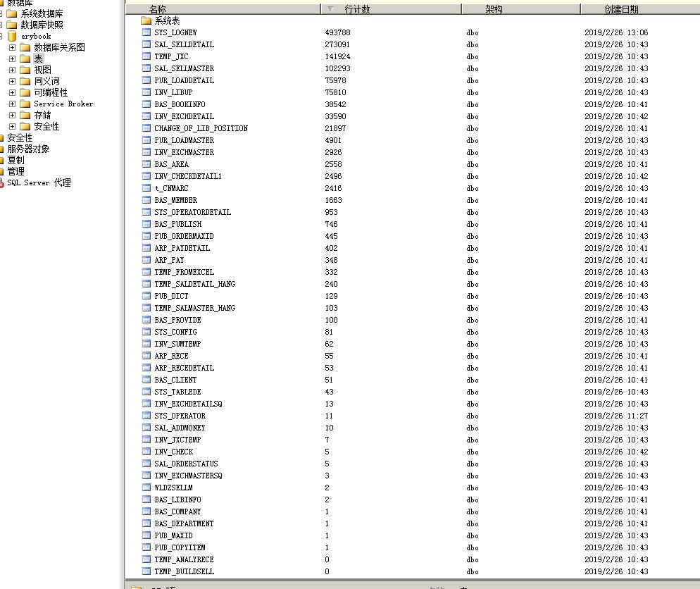Select the TEMP_FROMEXCEL table row
The height and width of the screenshot is (589, 700).
[184, 272]
